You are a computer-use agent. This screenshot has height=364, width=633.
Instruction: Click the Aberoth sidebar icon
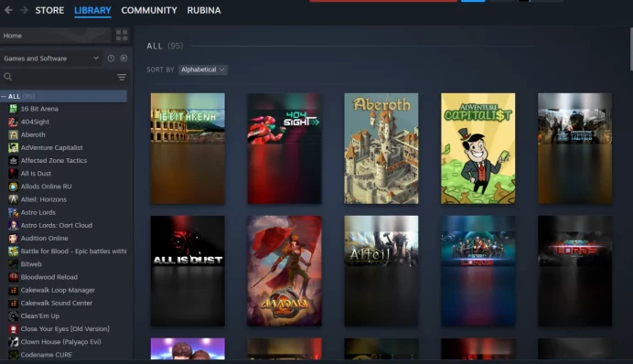[14, 134]
